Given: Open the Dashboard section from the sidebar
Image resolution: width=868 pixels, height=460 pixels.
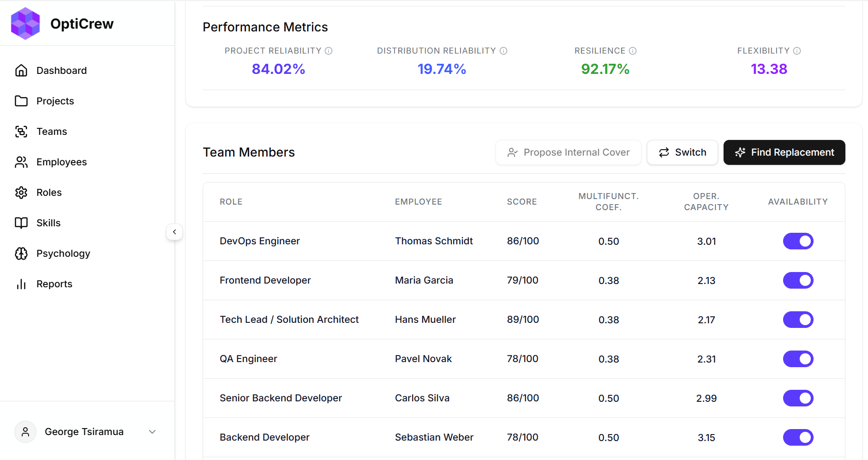Looking at the screenshot, I should 21,70.
